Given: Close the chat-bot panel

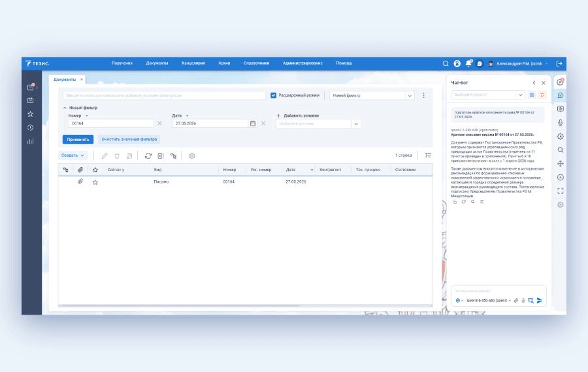Looking at the screenshot, I should (x=544, y=83).
